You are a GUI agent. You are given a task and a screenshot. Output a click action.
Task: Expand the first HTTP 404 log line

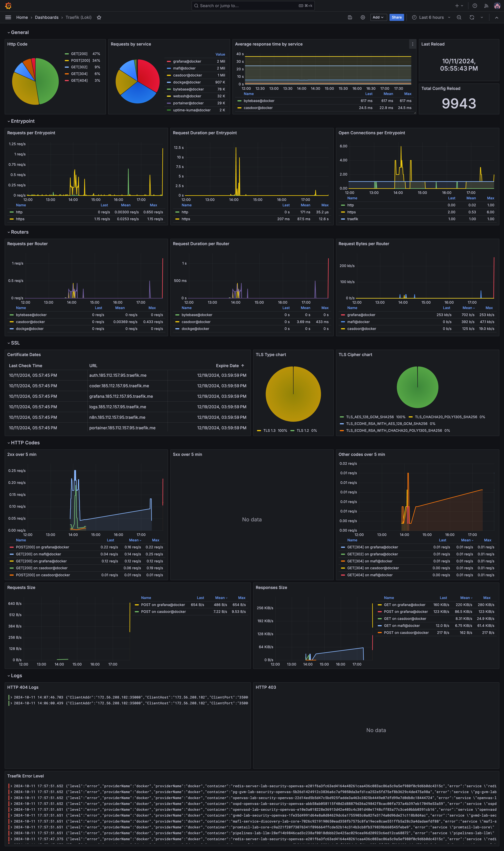[11, 697]
